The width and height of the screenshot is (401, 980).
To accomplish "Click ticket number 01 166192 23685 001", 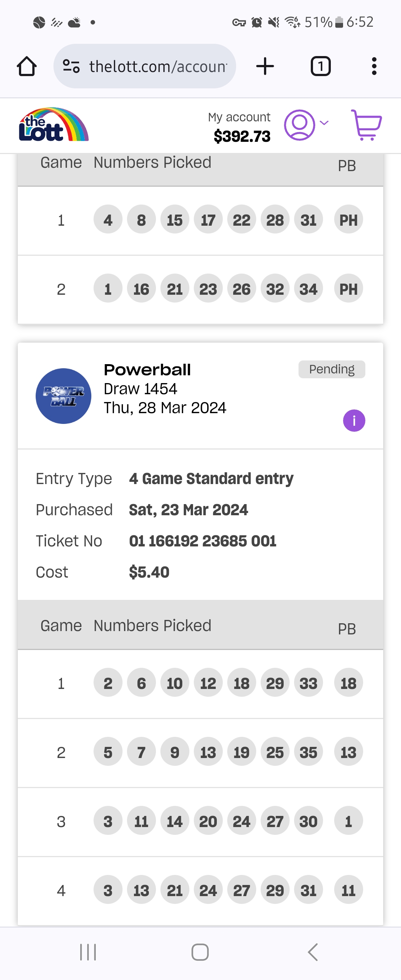I will point(202,541).
